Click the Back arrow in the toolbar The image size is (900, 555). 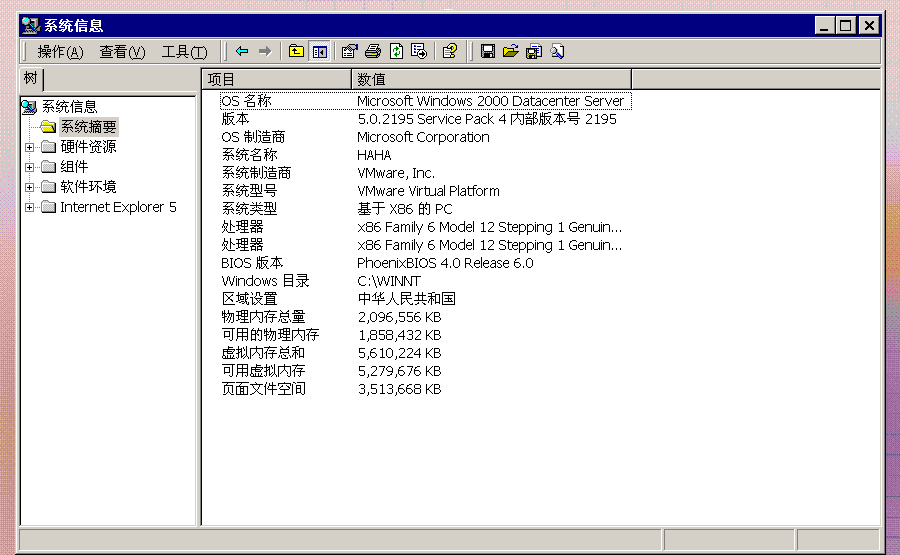pyautogui.click(x=242, y=52)
